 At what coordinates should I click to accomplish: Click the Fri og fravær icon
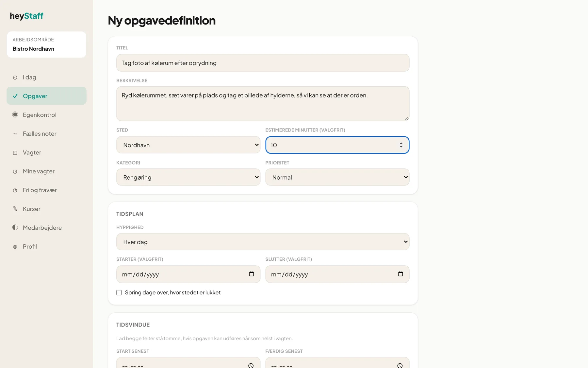15,190
